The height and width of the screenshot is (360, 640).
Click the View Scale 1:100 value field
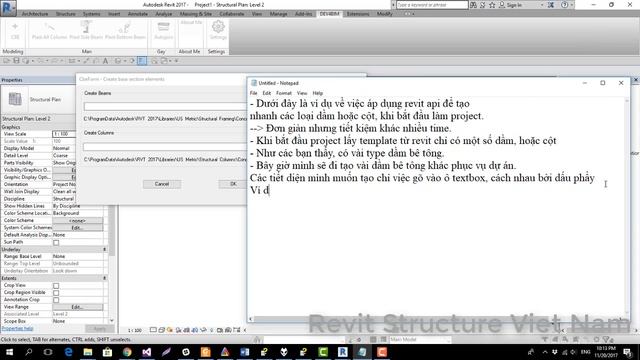coord(64,134)
